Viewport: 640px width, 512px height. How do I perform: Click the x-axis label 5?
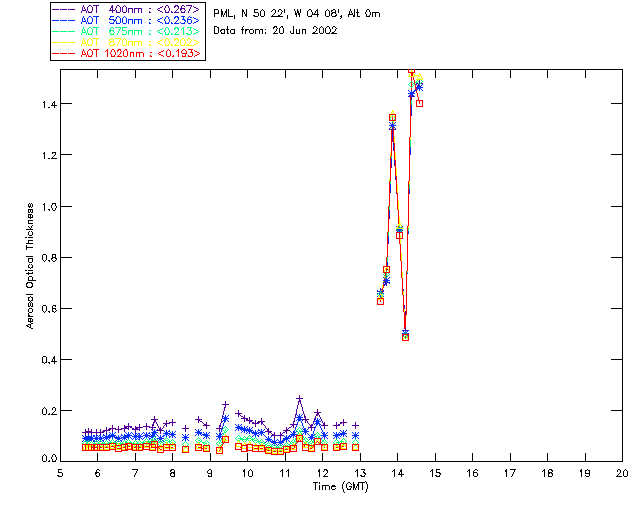click(x=60, y=473)
